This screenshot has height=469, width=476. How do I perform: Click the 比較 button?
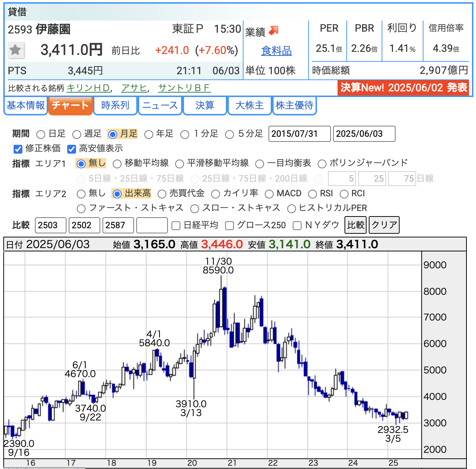click(356, 225)
